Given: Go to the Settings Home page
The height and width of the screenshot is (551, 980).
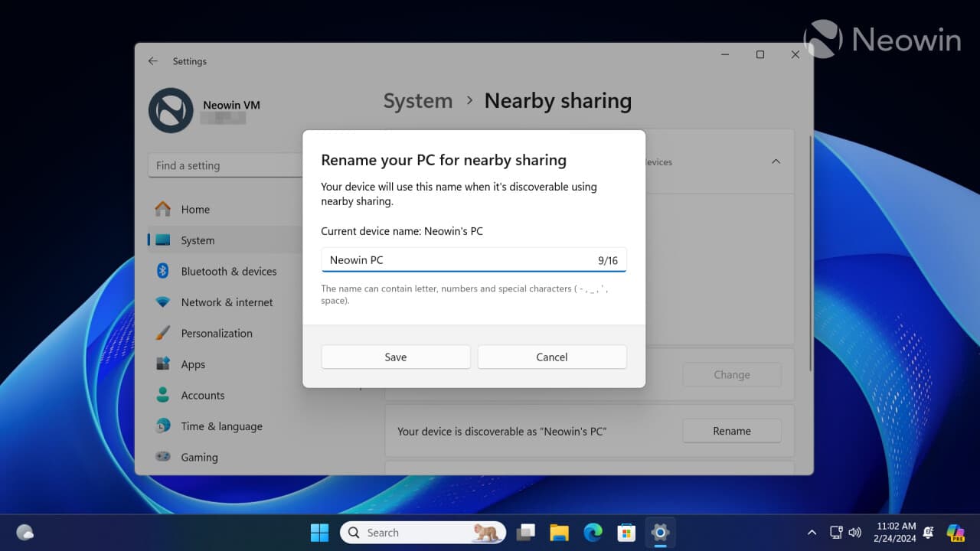Looking at the screenshot, I should [195, 209].
